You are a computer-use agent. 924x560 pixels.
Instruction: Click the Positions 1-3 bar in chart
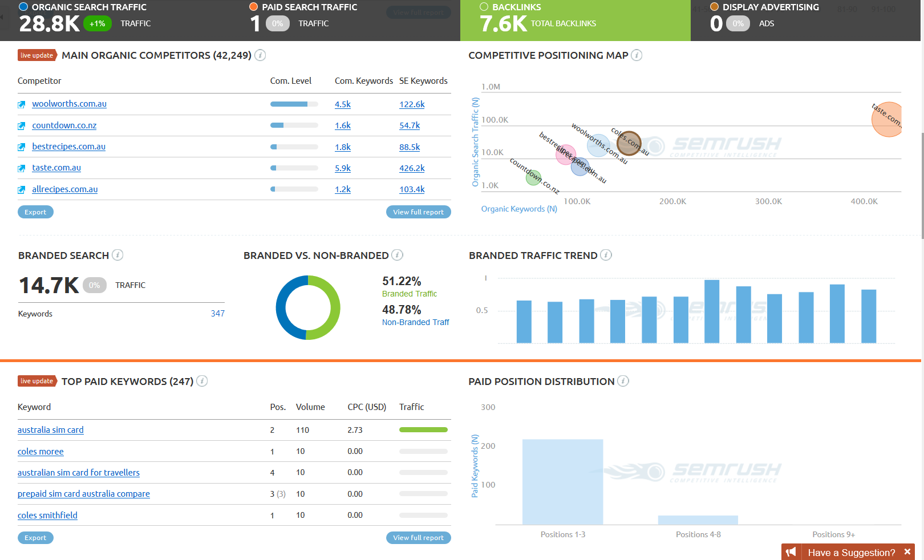562,482
